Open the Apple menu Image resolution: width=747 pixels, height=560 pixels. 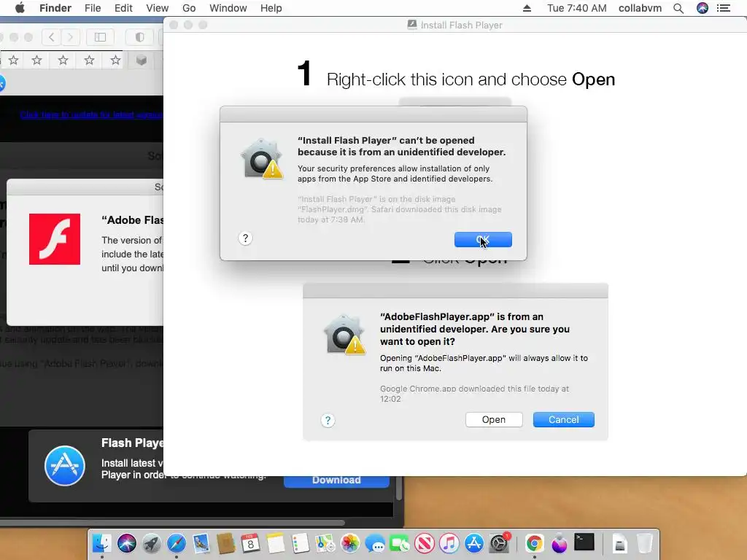(20, 8)
